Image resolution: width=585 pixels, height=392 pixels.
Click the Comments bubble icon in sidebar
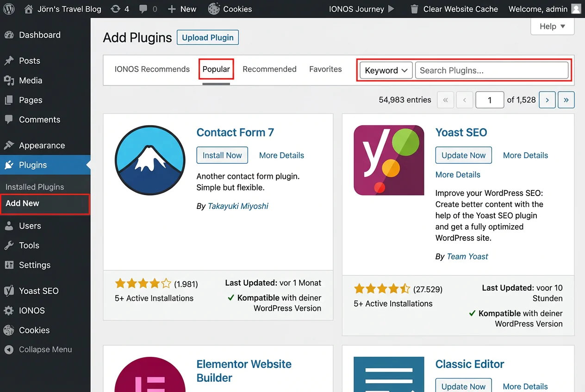pos(9,119)
